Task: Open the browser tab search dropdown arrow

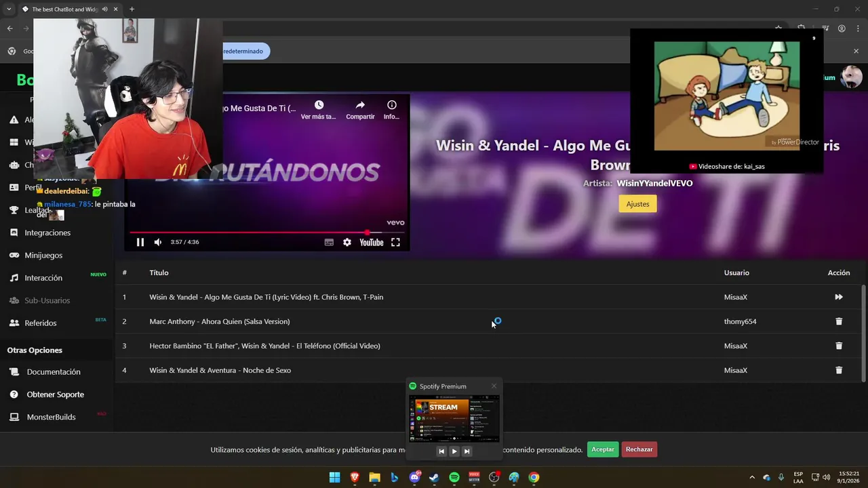Action: pos(9,9)
